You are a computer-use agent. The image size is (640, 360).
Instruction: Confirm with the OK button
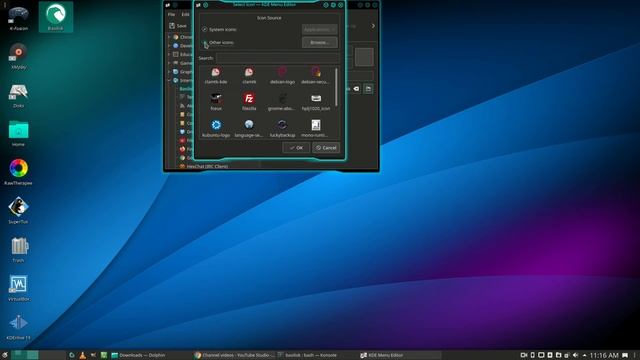coord(296,148)
